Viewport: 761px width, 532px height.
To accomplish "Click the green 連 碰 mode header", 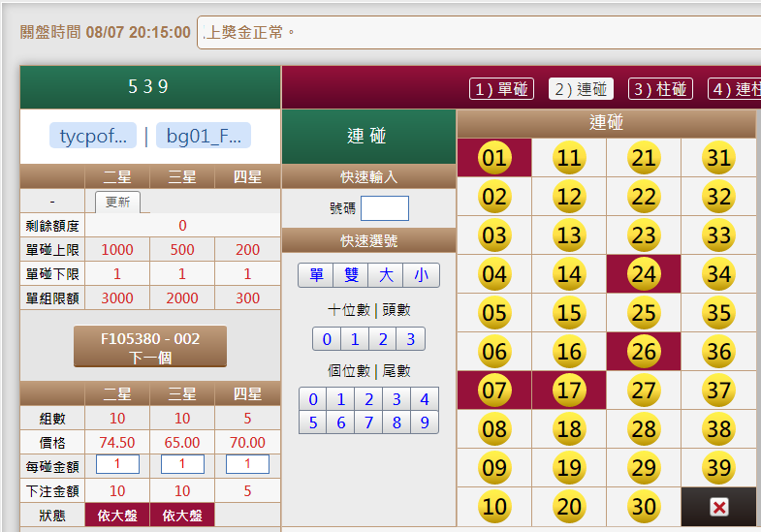I will pos(368,137).
